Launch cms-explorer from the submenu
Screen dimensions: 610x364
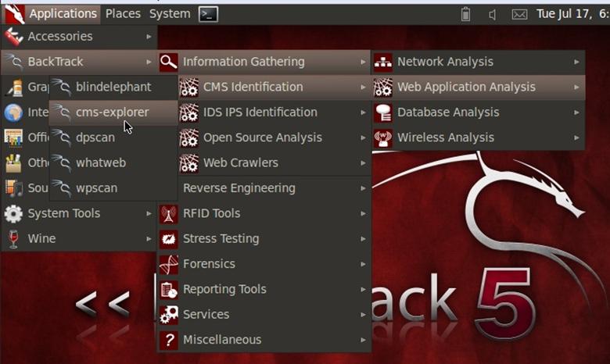pyautogui.click(x=112, y=112)
